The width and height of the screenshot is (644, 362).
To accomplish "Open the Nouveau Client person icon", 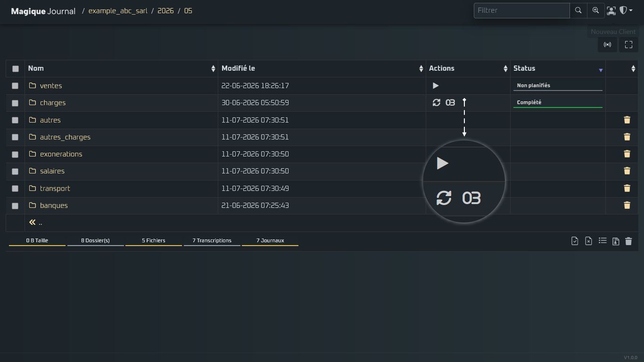I will click(611, 10).
